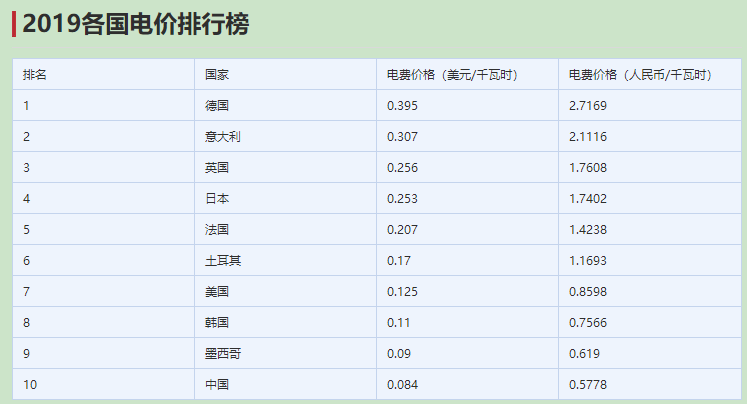Click rank number 7 in 美国 row
The image size is (747, 404).
click(x=26, y=292)
